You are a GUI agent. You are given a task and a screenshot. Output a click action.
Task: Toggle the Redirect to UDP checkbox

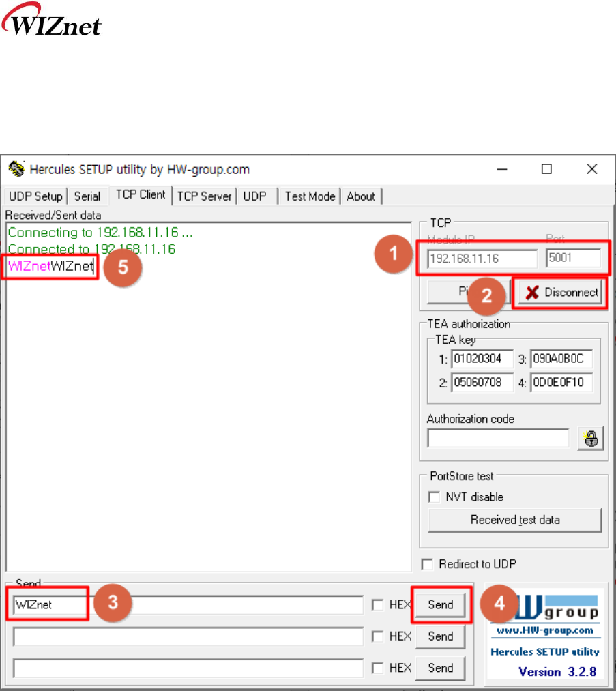pyautogui.click(x=427, y=564)
